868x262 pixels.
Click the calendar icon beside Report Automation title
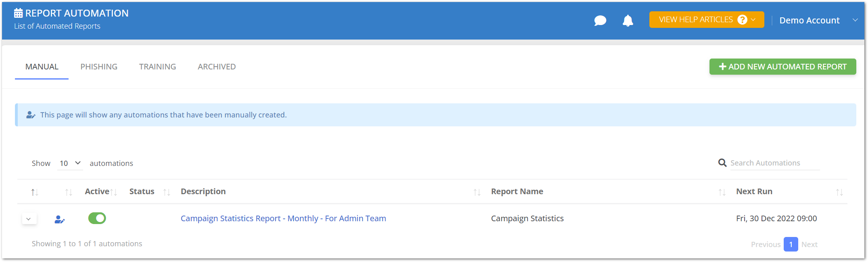pyautogui.click(x=18, y=13)
